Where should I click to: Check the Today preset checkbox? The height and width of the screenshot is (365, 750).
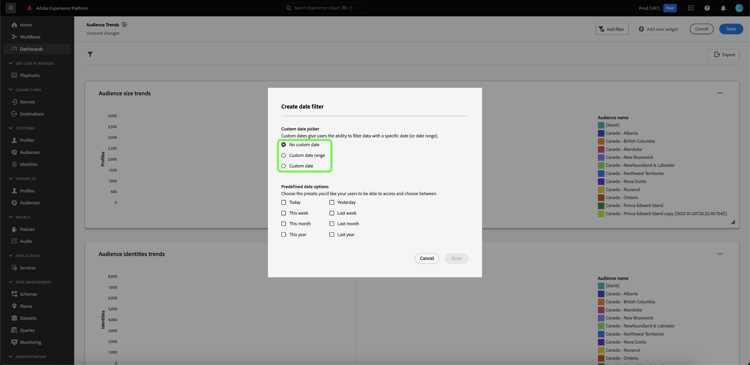click(284, 202)
